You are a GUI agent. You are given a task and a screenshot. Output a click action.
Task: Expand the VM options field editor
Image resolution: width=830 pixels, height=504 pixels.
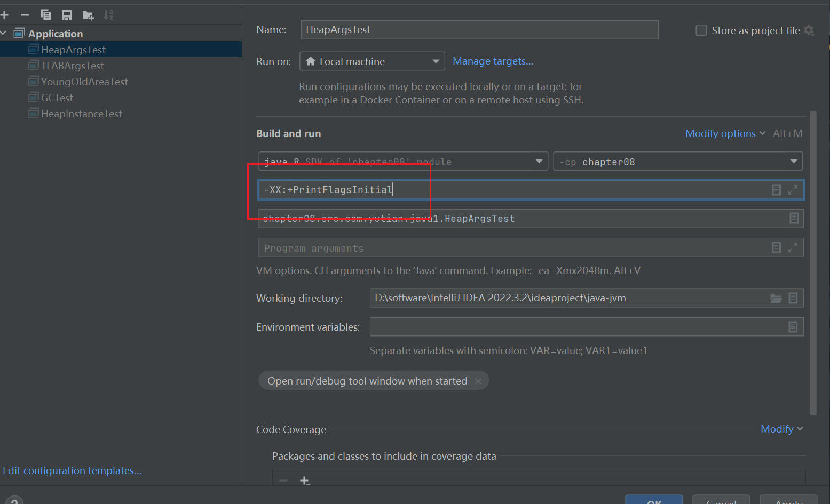[x=793, y=190]
